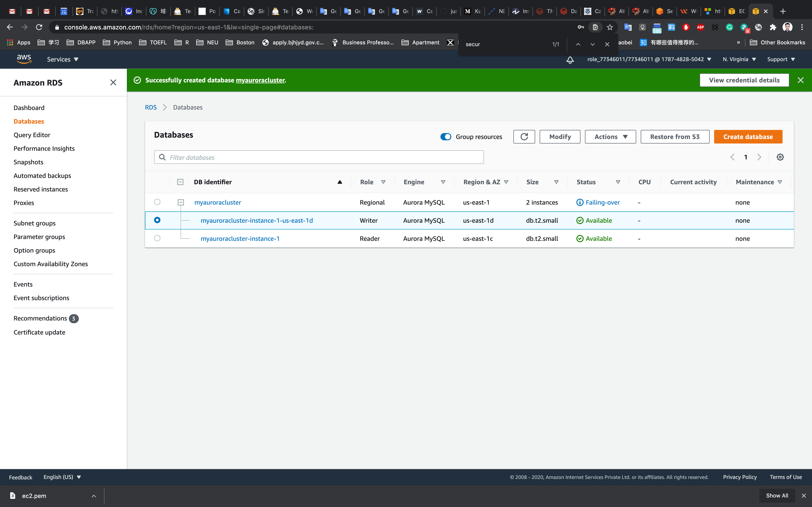Image resolution: width=812 pixels, height=507 pixels.
Task: Dismiss the green success banner
Action: tap(801, 80)
